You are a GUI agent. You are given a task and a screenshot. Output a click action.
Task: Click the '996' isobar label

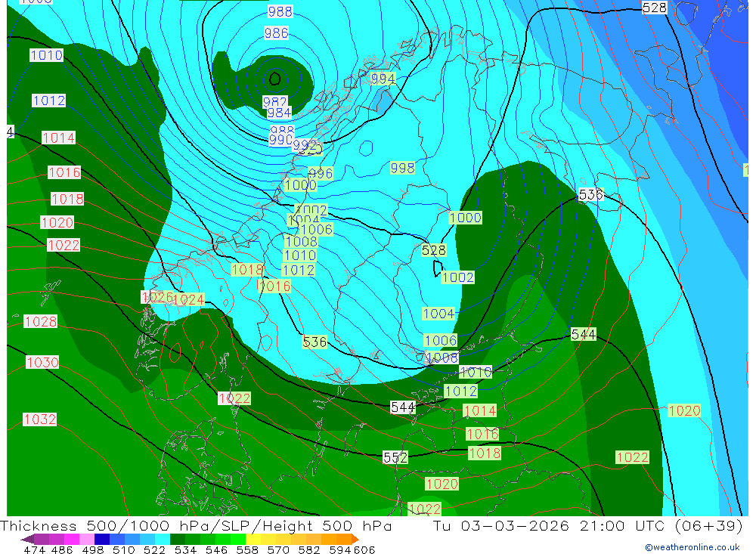click(x=321, y=173)
